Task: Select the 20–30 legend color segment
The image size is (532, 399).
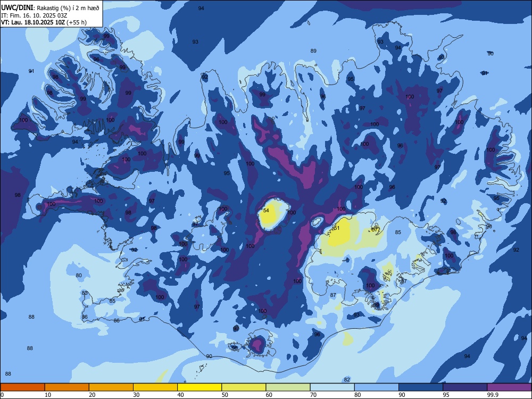Action: [x=111, y=387]
